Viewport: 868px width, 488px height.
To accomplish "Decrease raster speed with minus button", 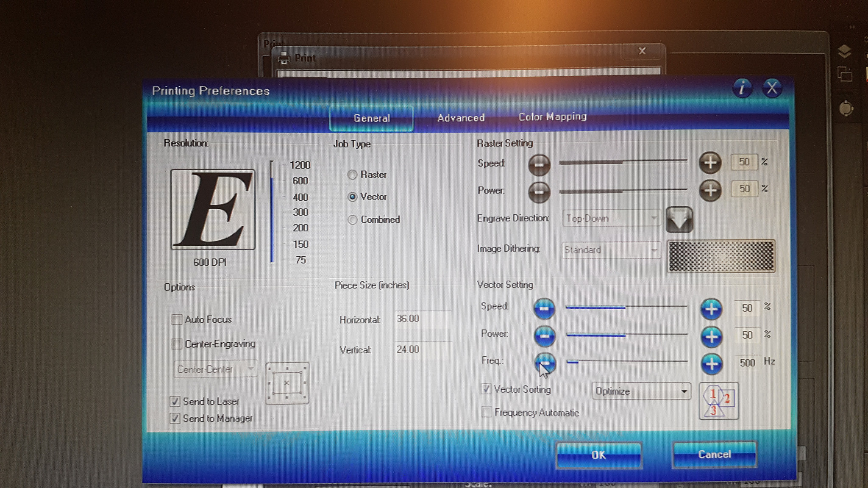I will click(x=539, y=164).
